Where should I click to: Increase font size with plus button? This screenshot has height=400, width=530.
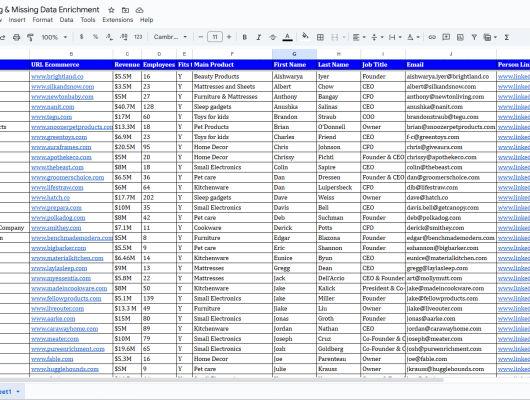[229, 37]
